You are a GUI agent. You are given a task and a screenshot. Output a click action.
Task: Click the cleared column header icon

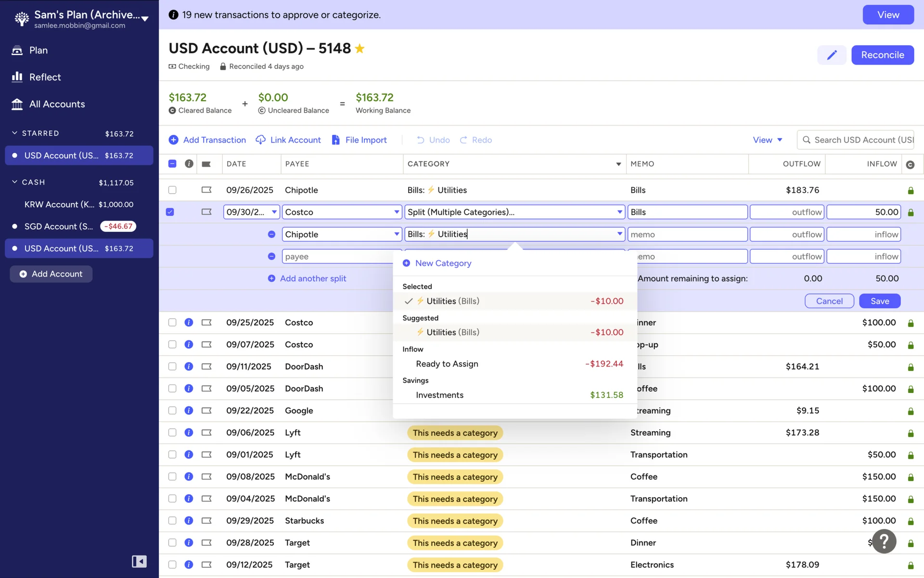pos(910,164)
